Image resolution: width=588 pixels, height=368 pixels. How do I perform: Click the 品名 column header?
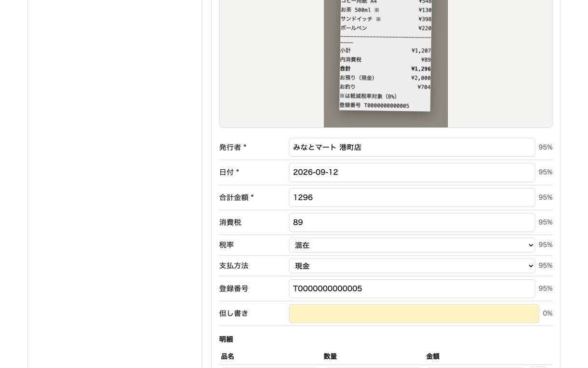coord(227,356)
